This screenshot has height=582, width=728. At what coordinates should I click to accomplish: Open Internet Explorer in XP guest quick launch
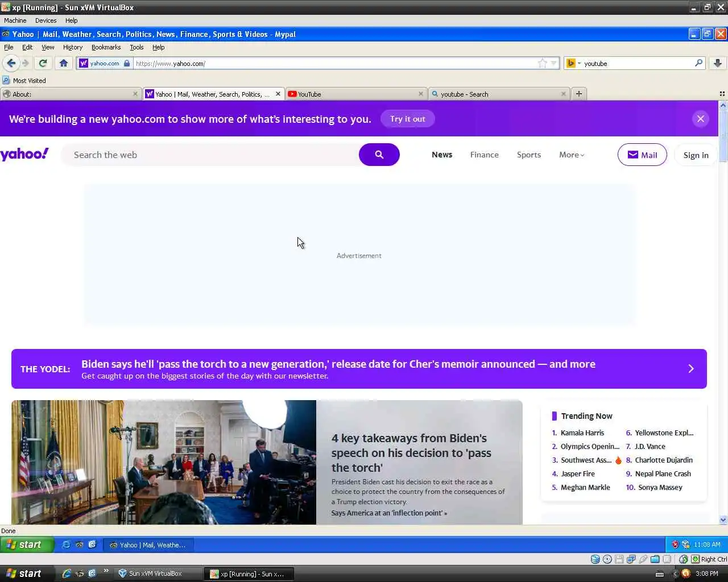coord(66,544)
